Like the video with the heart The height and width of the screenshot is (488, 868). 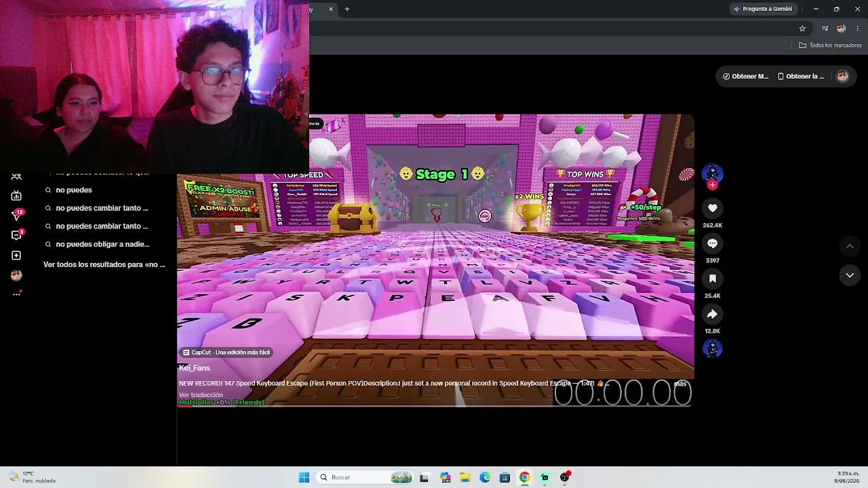[x=712, y=208]
